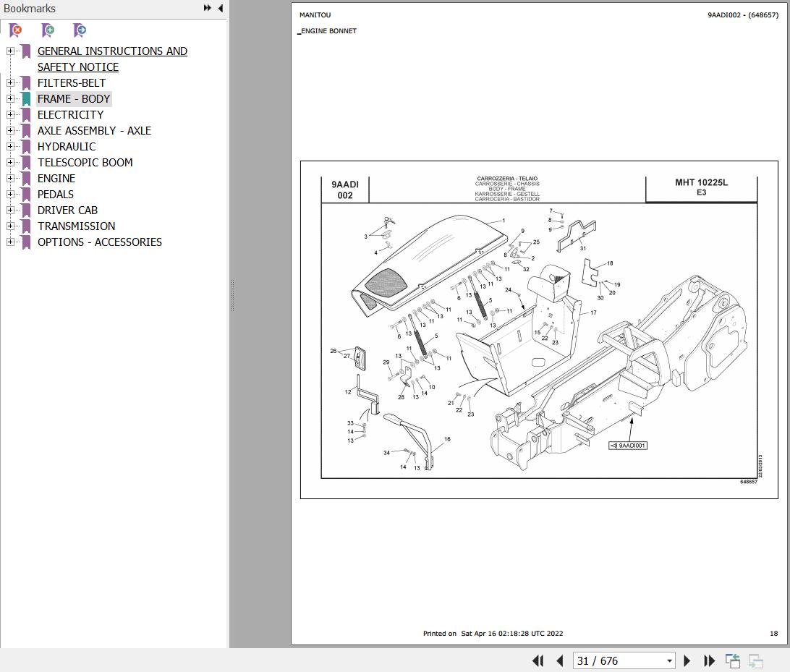The image size is (790, 672).
Task: Select the FRAME - BODY bookmark
Action: click(74, 98)
